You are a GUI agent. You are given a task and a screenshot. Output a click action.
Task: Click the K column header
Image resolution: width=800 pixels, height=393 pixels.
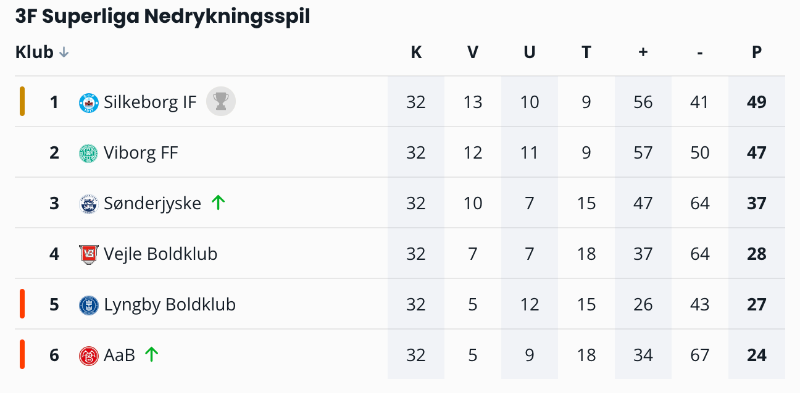click(x=416, y=52)
